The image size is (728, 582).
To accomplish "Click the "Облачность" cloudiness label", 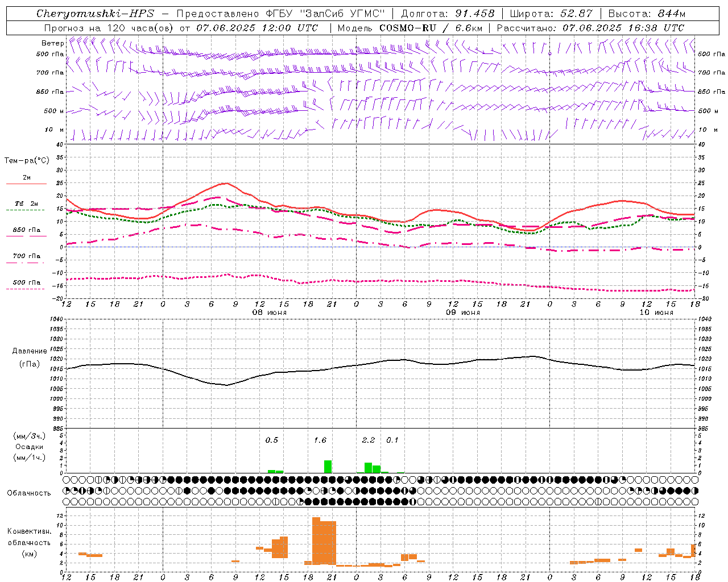I will click(28, 493).
